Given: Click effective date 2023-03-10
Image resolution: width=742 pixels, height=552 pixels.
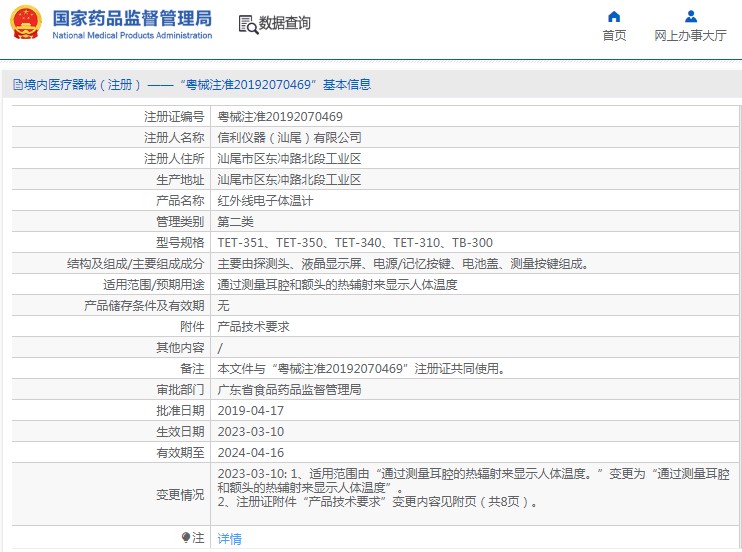Looking at the screenshot, I should [x=250, y=432].
